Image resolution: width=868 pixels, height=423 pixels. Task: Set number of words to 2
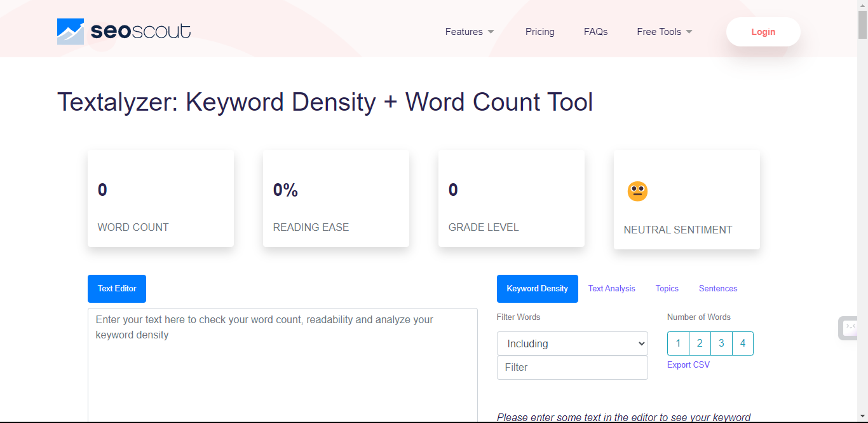[x=700, y=343]
